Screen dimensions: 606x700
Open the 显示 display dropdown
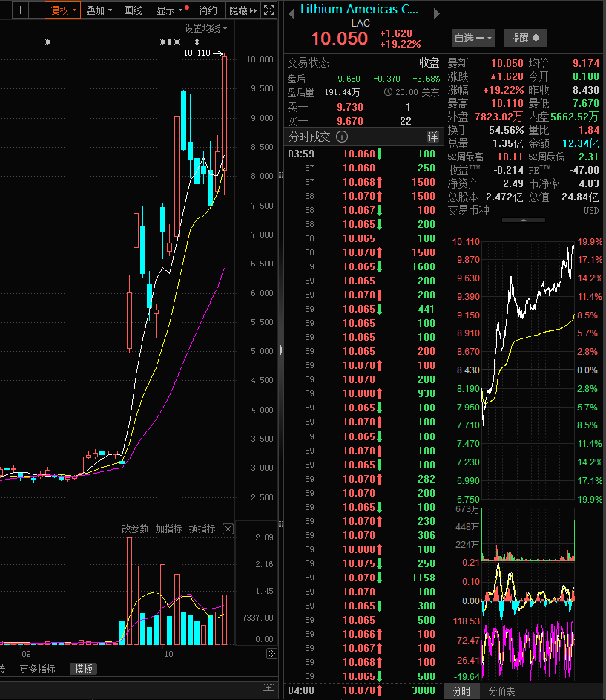click(x=172, y=10)
